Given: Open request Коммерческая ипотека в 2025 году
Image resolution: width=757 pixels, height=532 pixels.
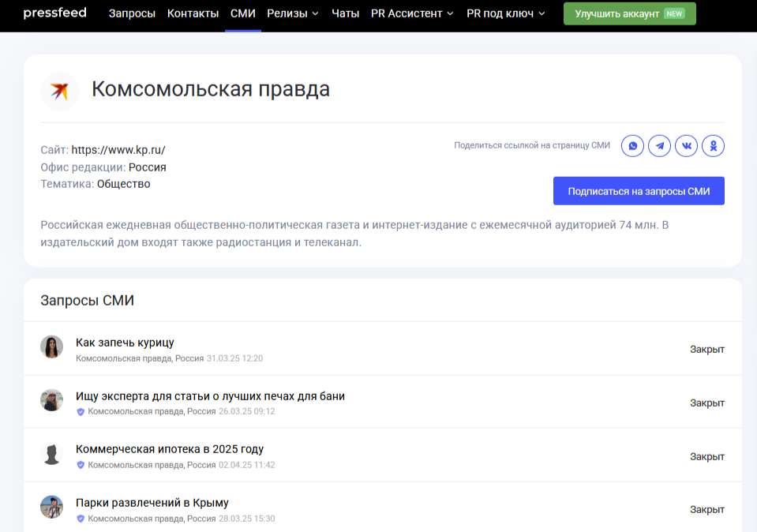Looking at the screenshot, I should pos(170,449).
